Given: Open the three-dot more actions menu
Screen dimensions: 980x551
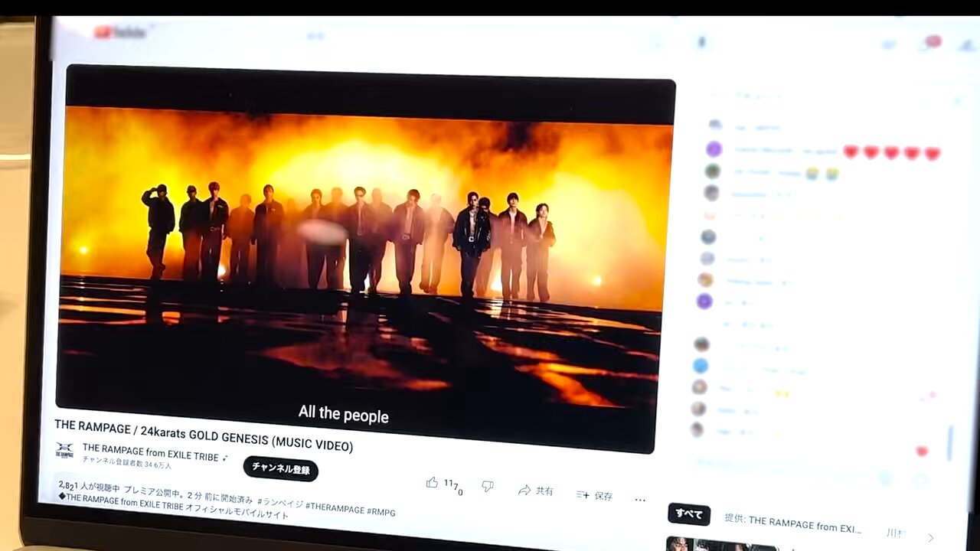Looking at the screenshot, I should tap(640, 500).
